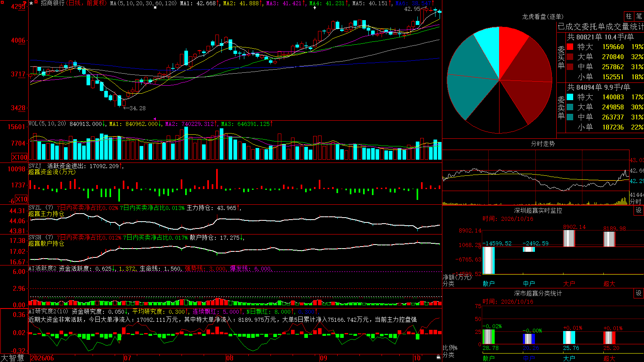Open 设 settings for 深圳超赢实时监控
The width and height of the screenshot is (644, 362).
pyautogui.click(x=639, y=210)
